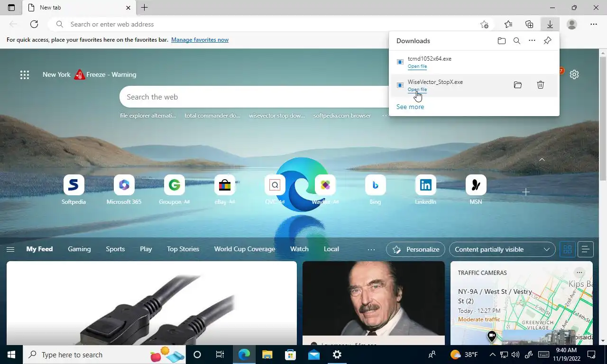Open file link for tcmd1052x64.exe
Screen dimensions: 607x364
click(x=417, y=66)
